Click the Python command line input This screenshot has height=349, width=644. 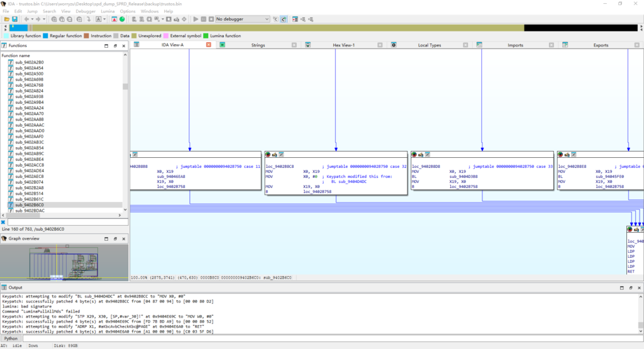click(x=333, y=339)
